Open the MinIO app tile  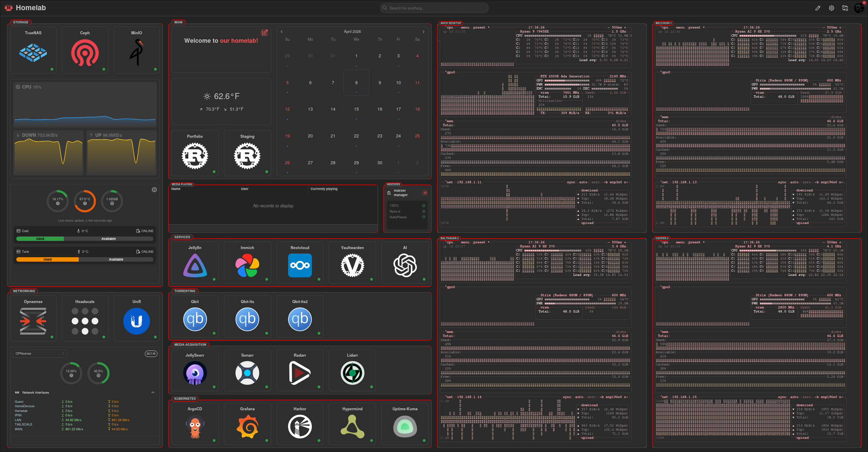pyautogui.click(x=137, y=50)
